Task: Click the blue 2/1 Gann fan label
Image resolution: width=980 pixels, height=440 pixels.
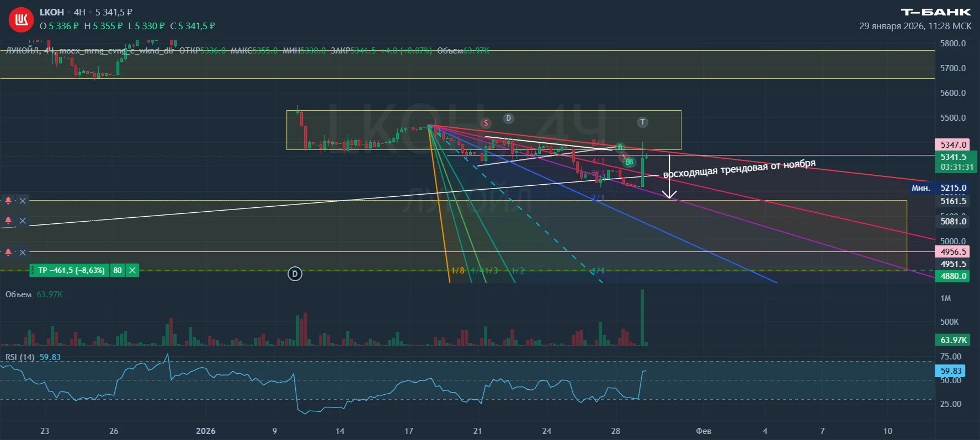Action: 598,197
